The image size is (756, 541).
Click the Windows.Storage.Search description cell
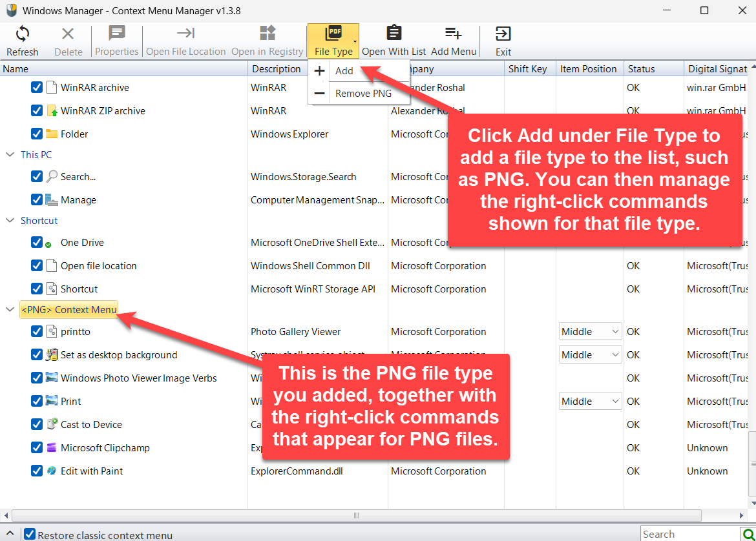point(303,176)
